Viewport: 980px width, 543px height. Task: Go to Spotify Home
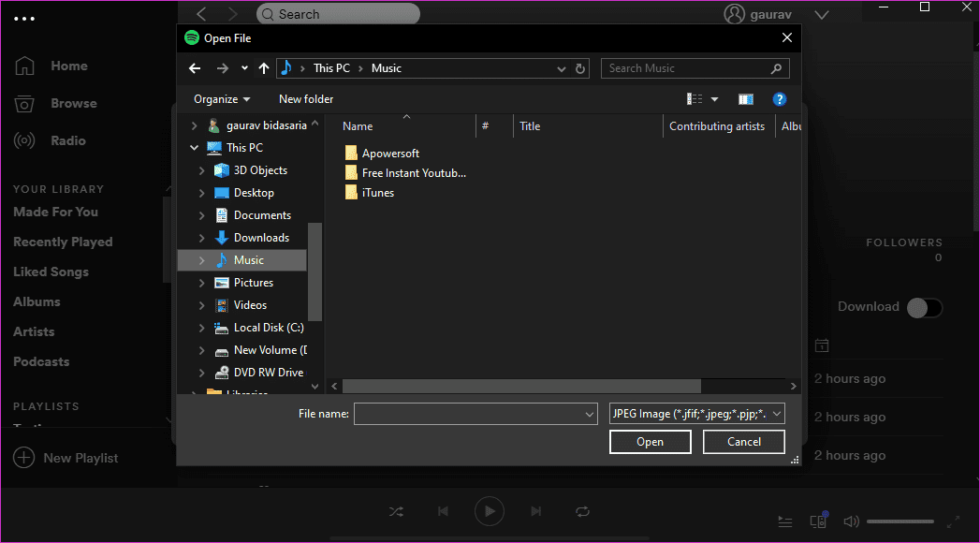(51, 66)
